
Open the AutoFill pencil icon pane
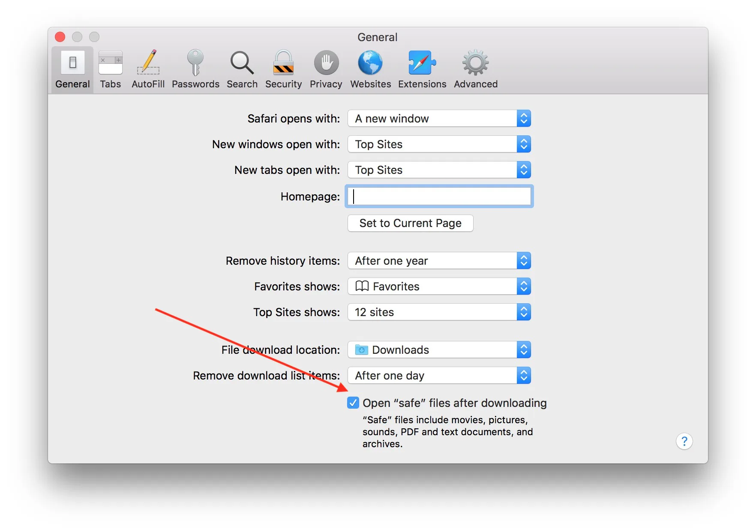coord(148,69)
